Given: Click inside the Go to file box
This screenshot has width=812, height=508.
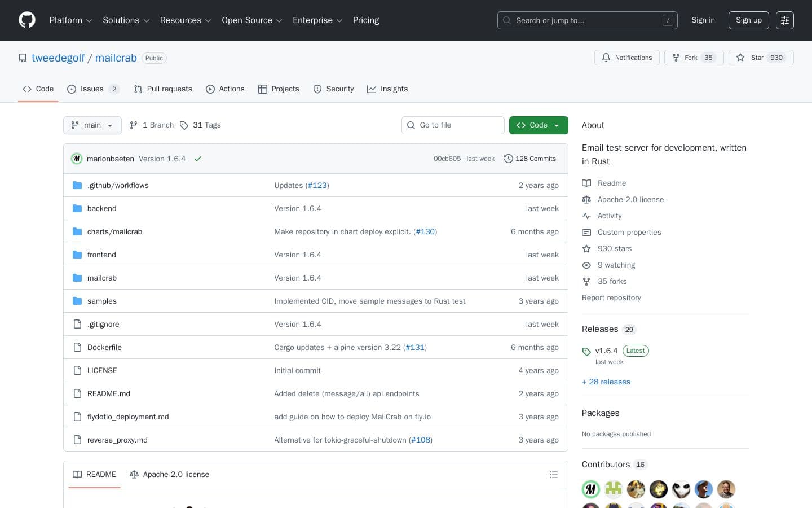Looking at the screenshot, I should 453,125.
